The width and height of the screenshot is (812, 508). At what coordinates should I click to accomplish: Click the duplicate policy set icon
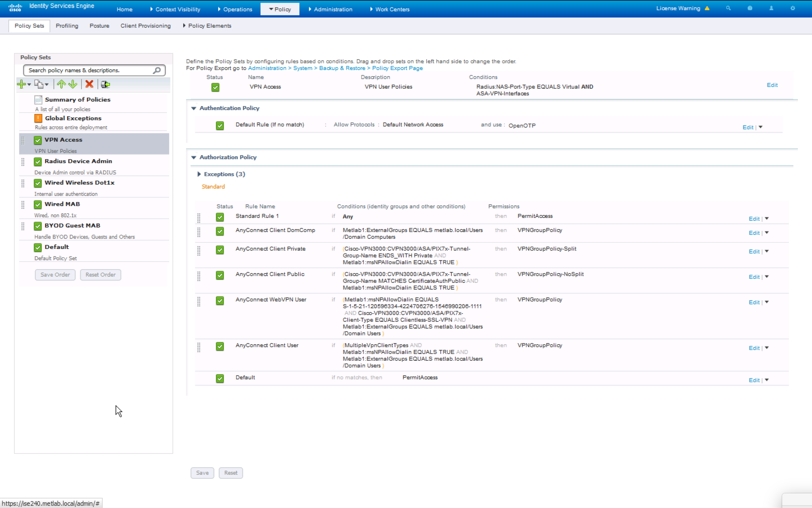[39, 84]
